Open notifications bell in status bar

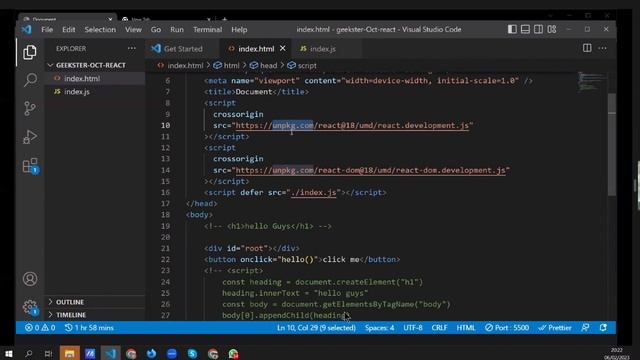click(603, 328)
